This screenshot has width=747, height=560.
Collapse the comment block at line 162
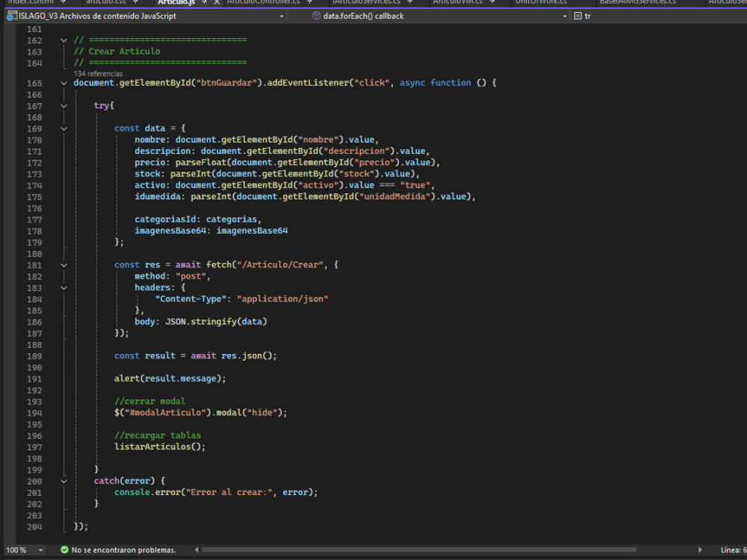click(x=63, y=40)
